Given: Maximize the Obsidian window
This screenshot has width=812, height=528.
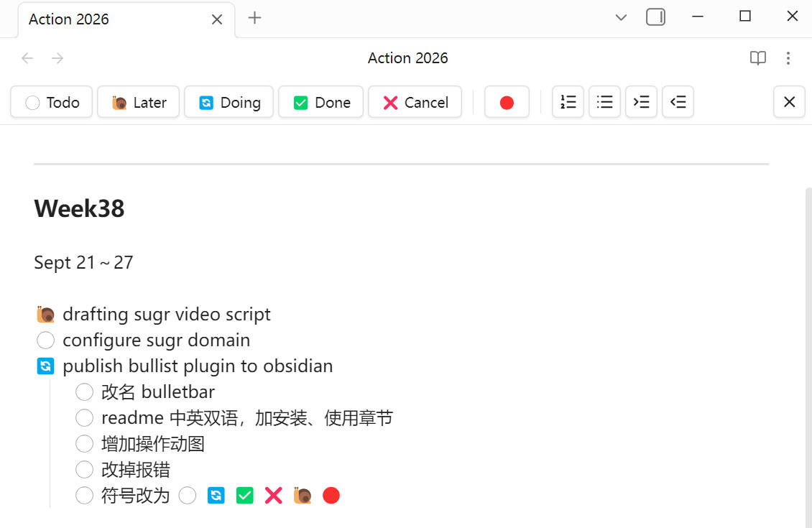Looking at the screenshot, I should [x=744, y=17].
